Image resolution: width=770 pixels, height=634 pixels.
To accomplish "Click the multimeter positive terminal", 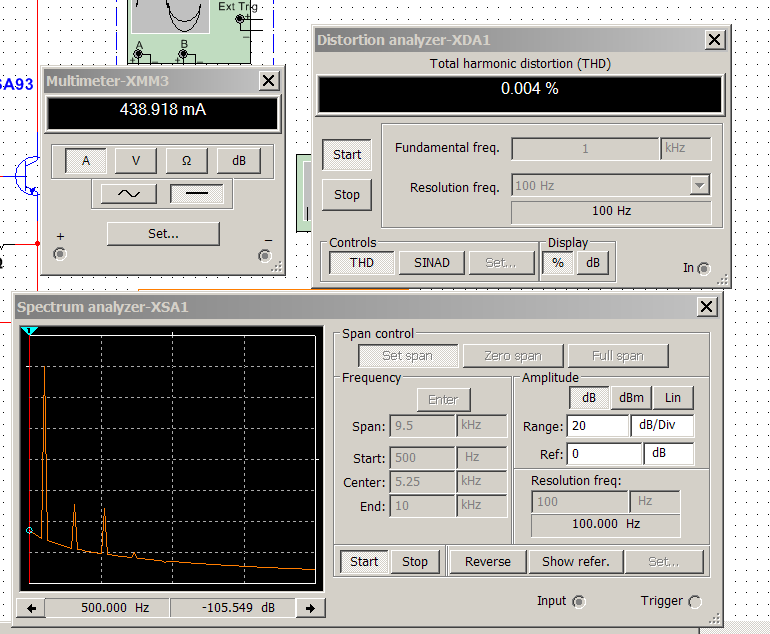I will tap(60, 254).
